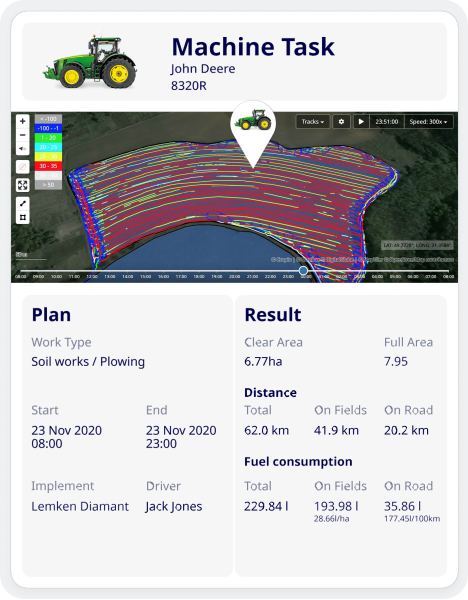Jump to 14:00 on the timeline
Image resolution: width=468 pixels, height=600 pixels.
click(x=127, y=276)
